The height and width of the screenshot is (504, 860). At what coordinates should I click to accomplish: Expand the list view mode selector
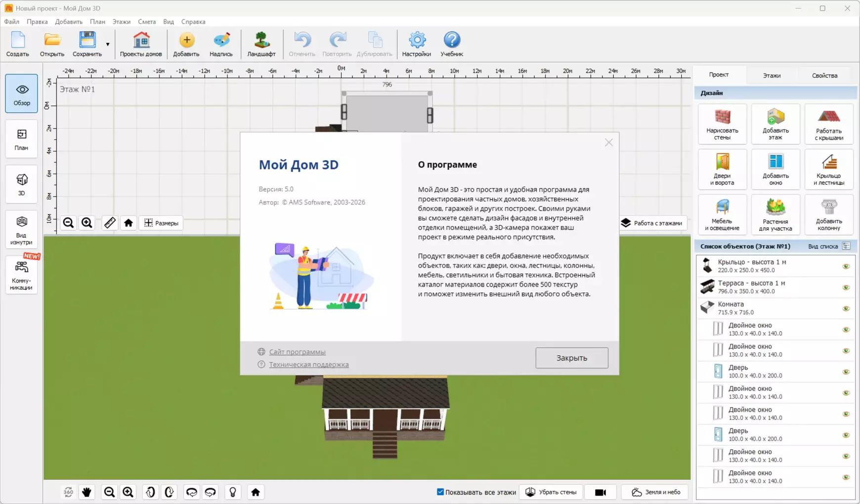coord(846,246)
